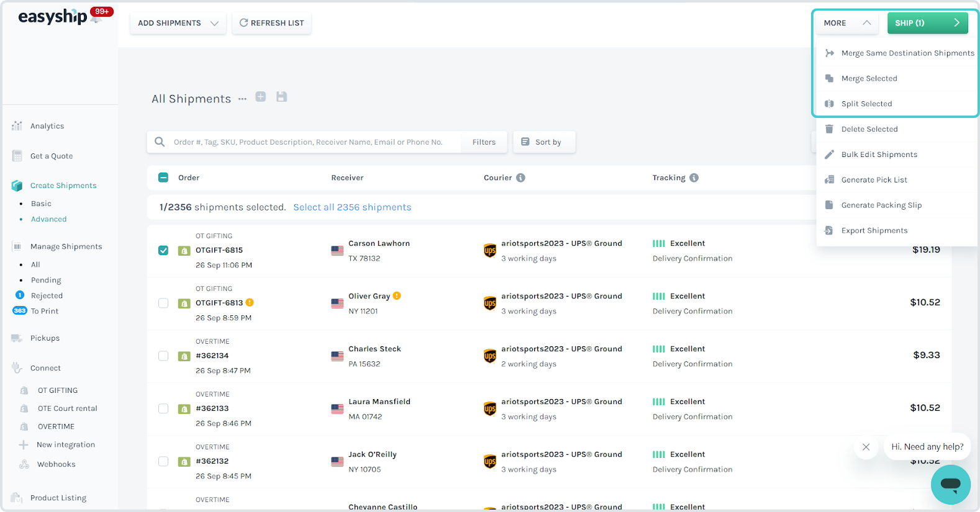Choose Split Selected from More menu
This screenshot has height=512, width=980.
897,104
